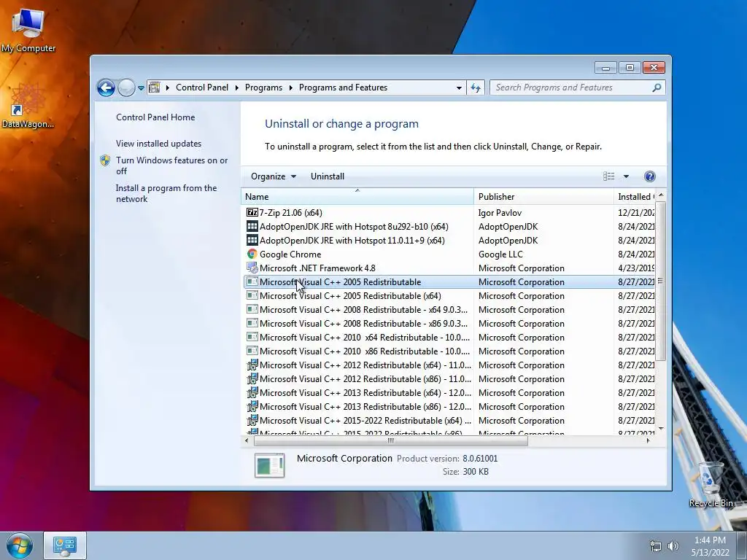Click the network tray icon
The width and height of the screenshot is (747, 560).
coord(656,547)
